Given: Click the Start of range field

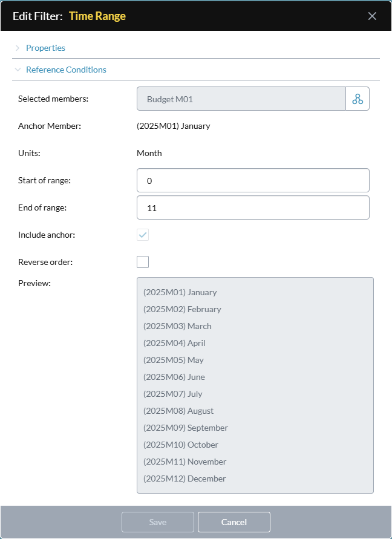Looking at the screenshot, I should click(x=253, y=180).
